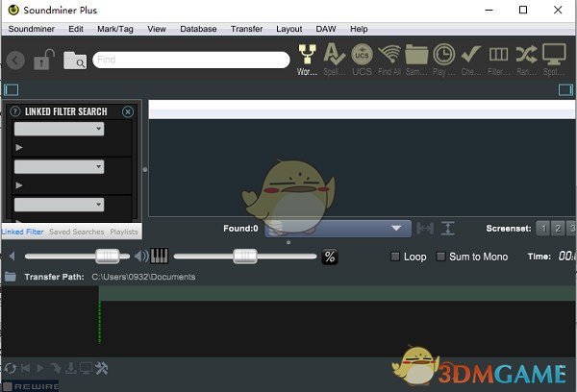The image size is (577, 392).
Task: Click the horizontal fit width icon
Action: (425, 229)
